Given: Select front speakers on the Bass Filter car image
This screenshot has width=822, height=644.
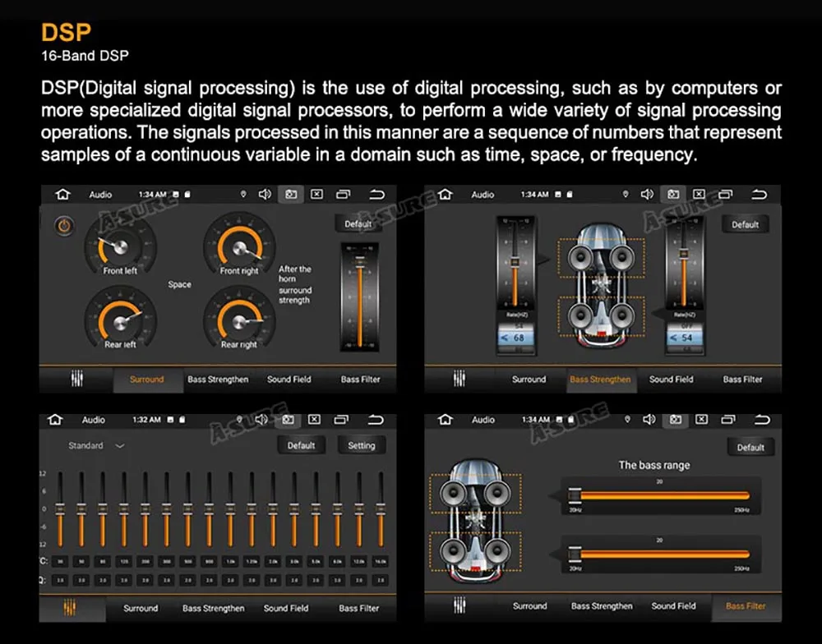Looking at the screenshot, I should [475, 493].
